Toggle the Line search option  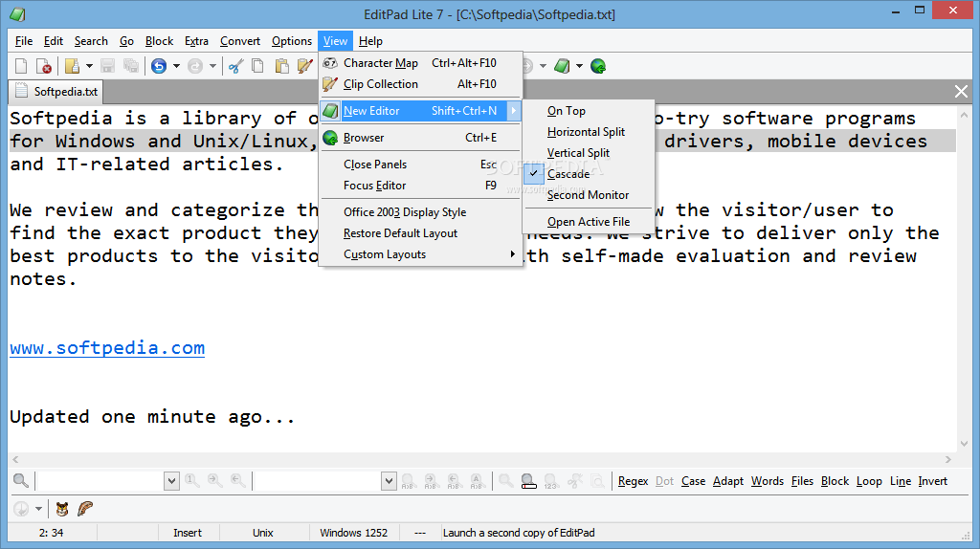click(901, 481)
